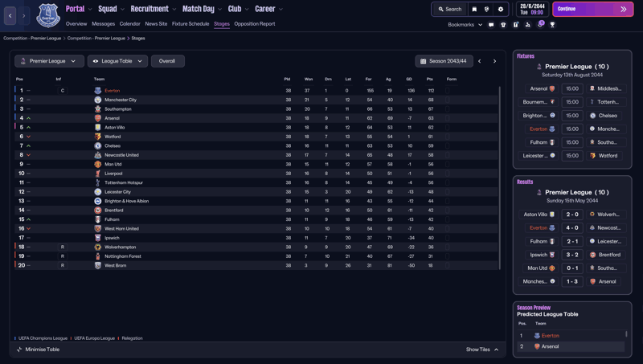
Task: Click the Arsenal badge in league table
Action: pyautogui.click(x=97, y=118)
